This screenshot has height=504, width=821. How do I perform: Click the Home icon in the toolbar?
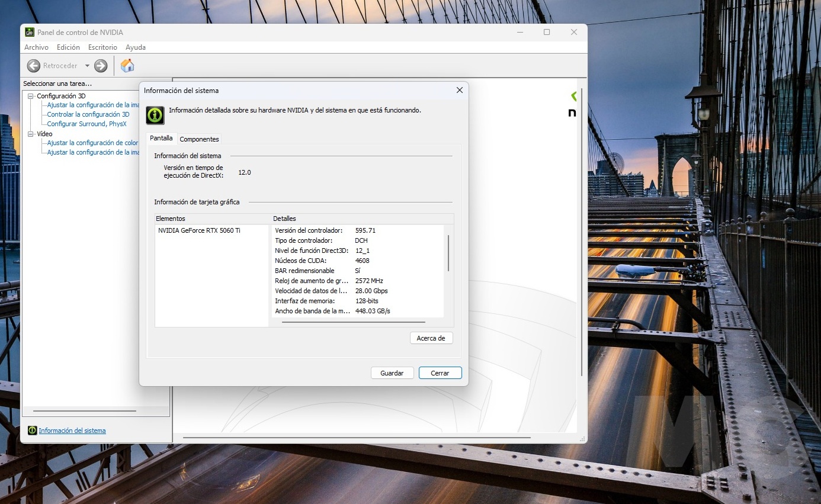[x=127, y=66]
